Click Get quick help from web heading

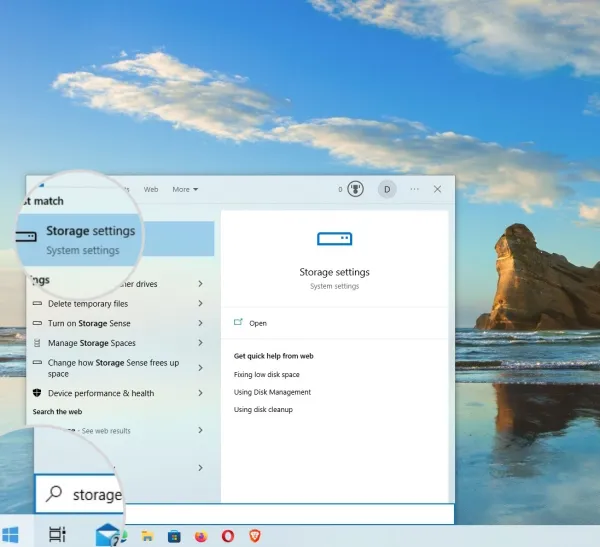(x=273, y=356)
